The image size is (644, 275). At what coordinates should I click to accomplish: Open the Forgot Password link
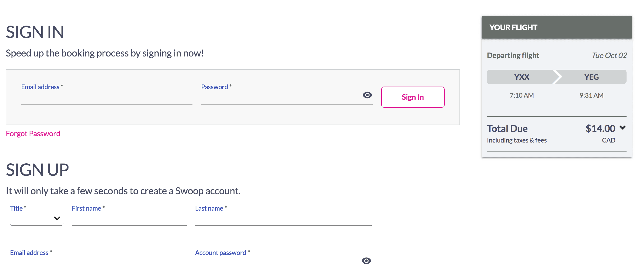pyautogui.click(x=33, y=134)
